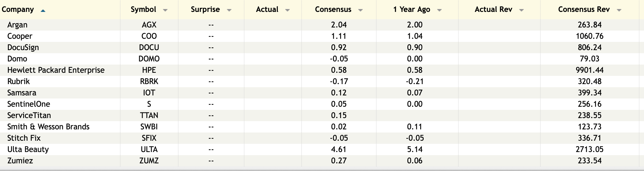Click the ZUMZ ticker symbol
This screenshot has width=644, height=171.
[149, 161]
